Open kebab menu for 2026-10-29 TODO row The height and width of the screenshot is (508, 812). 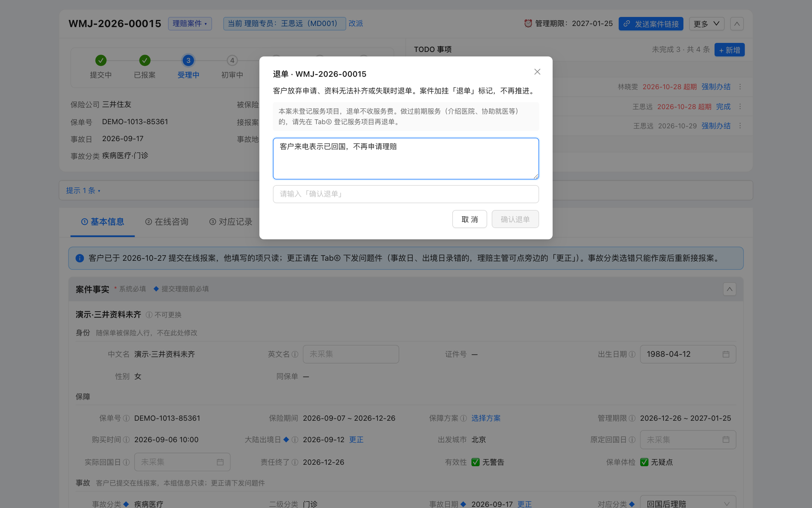(740, 126)
